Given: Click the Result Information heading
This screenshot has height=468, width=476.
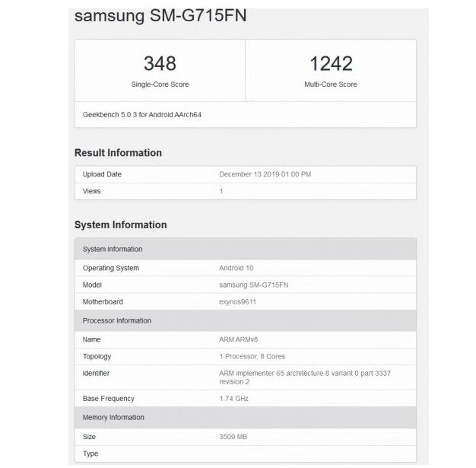Looking at the screenshot, I should click(118, 153).
